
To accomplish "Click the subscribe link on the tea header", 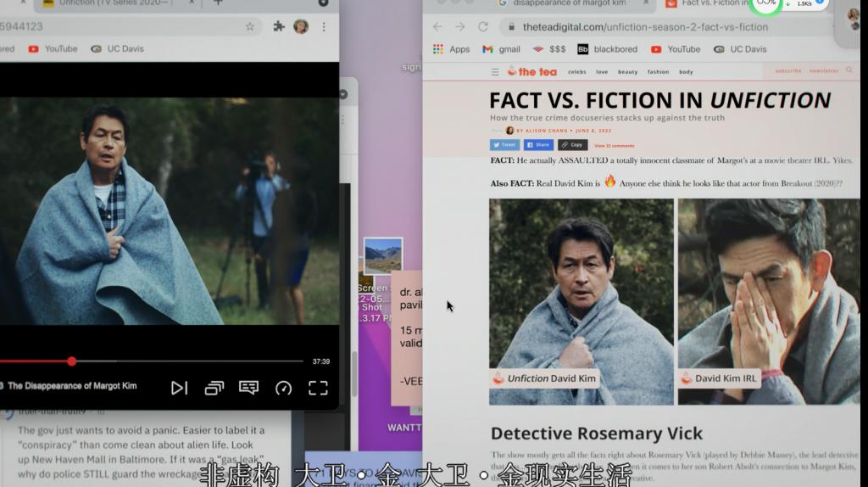I will [x=788, y=71].
